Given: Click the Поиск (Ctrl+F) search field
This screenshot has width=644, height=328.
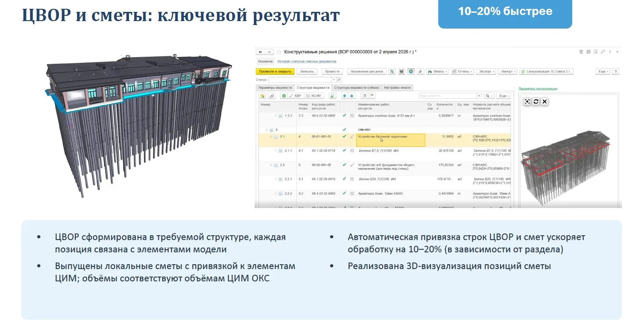Looking at the screenshot, I should click(x=447, y=96).
